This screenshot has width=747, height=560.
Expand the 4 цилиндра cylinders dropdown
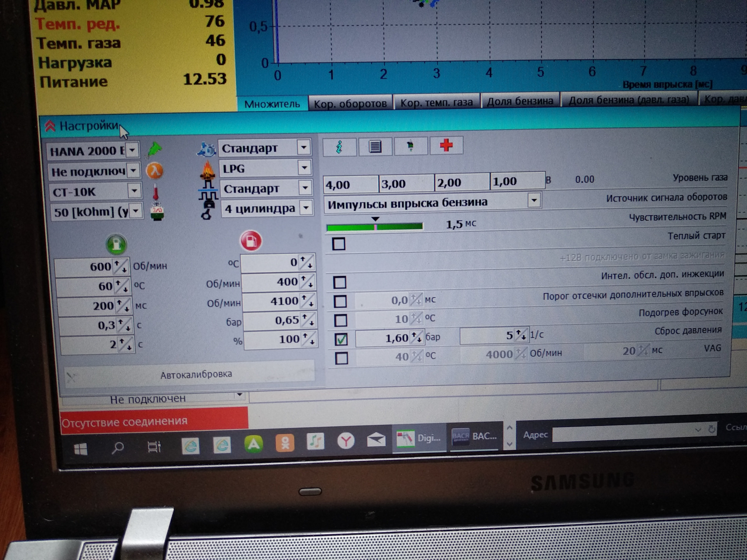(x=306, y=208)
